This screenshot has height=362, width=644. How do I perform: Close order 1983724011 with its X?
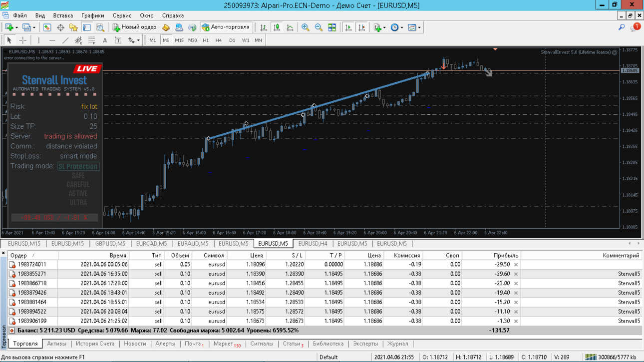click(x=516, y=265)
